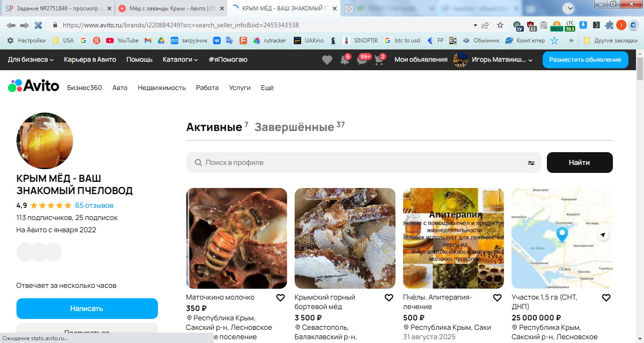Open the Авто category

[x=120, y=88]
